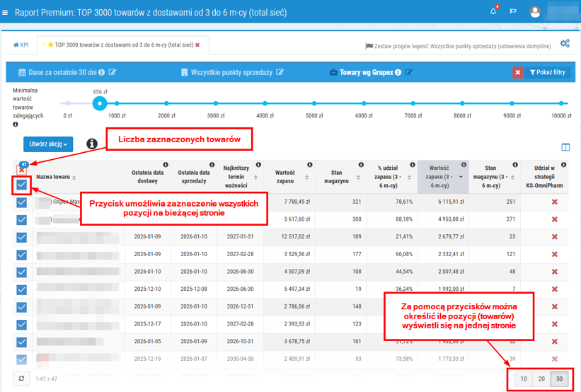Click refresh icon at bottom of table
This screenshot has height=392, width=581.
[x=21, y=379]
